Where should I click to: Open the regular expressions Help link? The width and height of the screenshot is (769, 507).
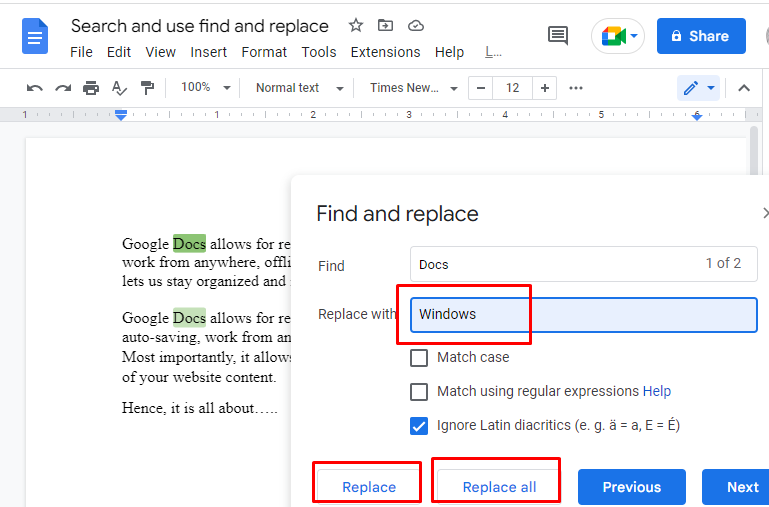pyautogui.click(x=657, y=391)
